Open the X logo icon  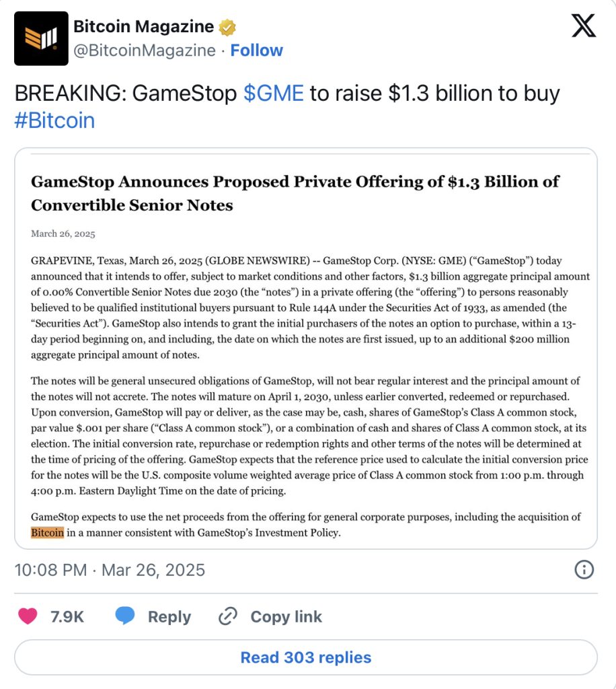[584, 26]
